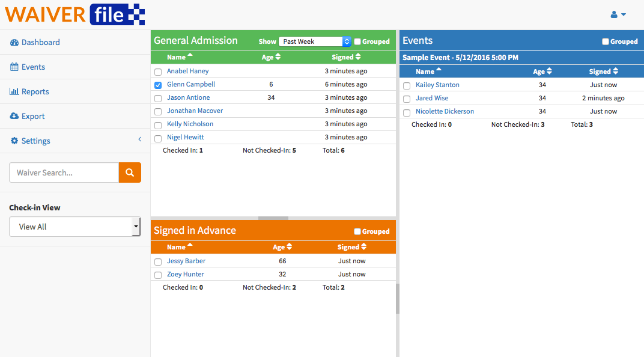Check the box next to Anabel Haney
This screenshot has height=357, width=644.
158,71
